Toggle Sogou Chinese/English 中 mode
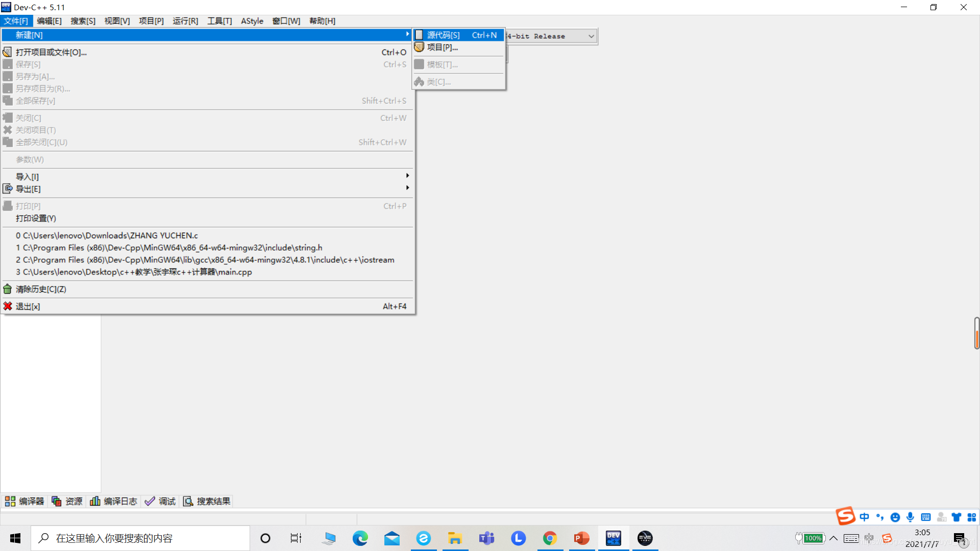This screenshot has width=980, height=551. [x=864, y=517]
